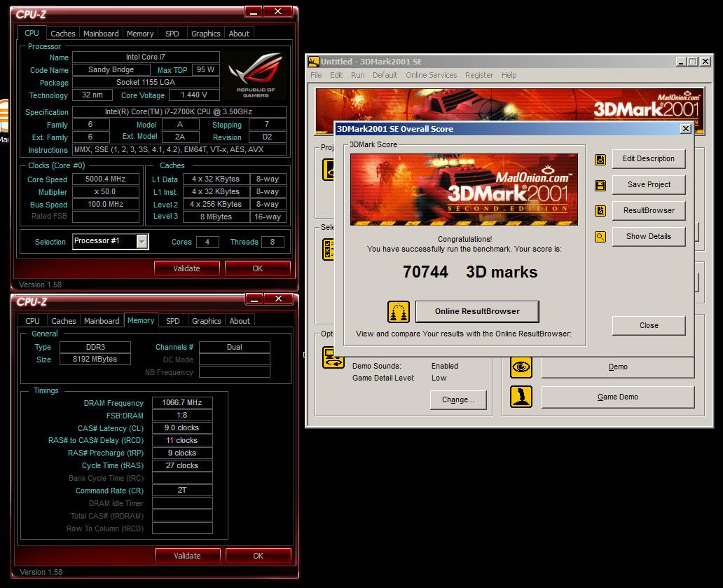Screen dimensions: 723x588
Task: Click Validate in the top CPU-Z window
Action: pyautogui.click(x=187, y=268)
